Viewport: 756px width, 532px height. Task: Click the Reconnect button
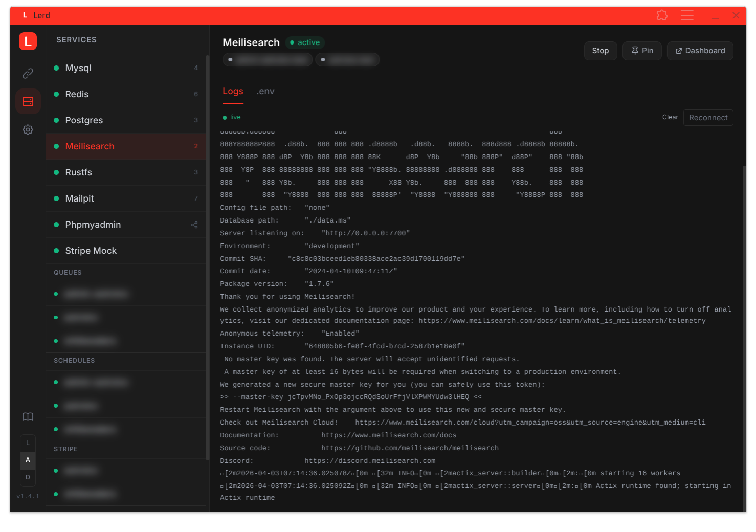[x=708, y=118]
